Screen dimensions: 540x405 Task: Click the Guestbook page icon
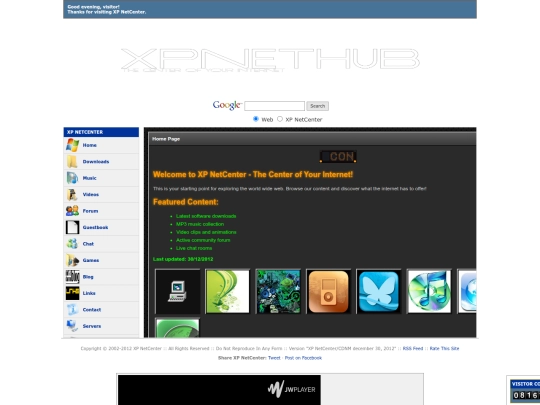click(x=72, y=227)
